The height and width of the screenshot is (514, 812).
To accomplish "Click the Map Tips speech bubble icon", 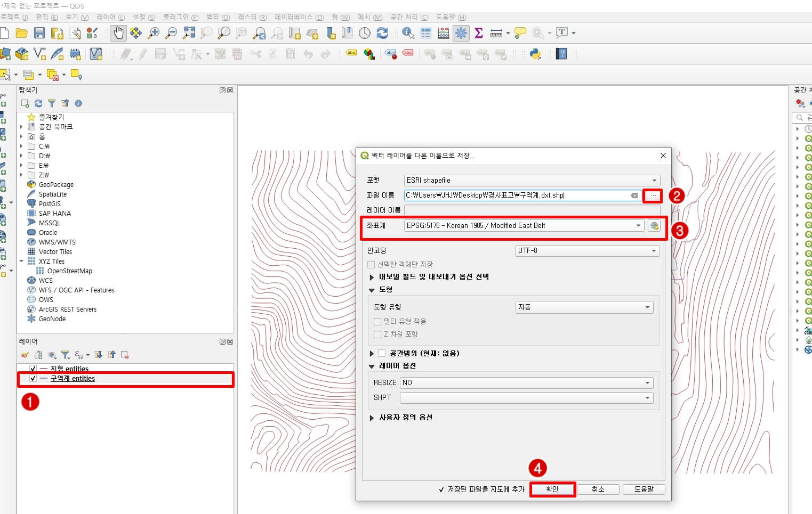I will [x=520, y=33].
